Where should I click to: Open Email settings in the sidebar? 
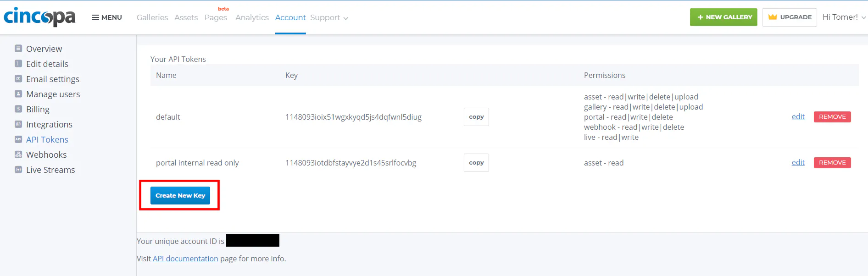53,79
